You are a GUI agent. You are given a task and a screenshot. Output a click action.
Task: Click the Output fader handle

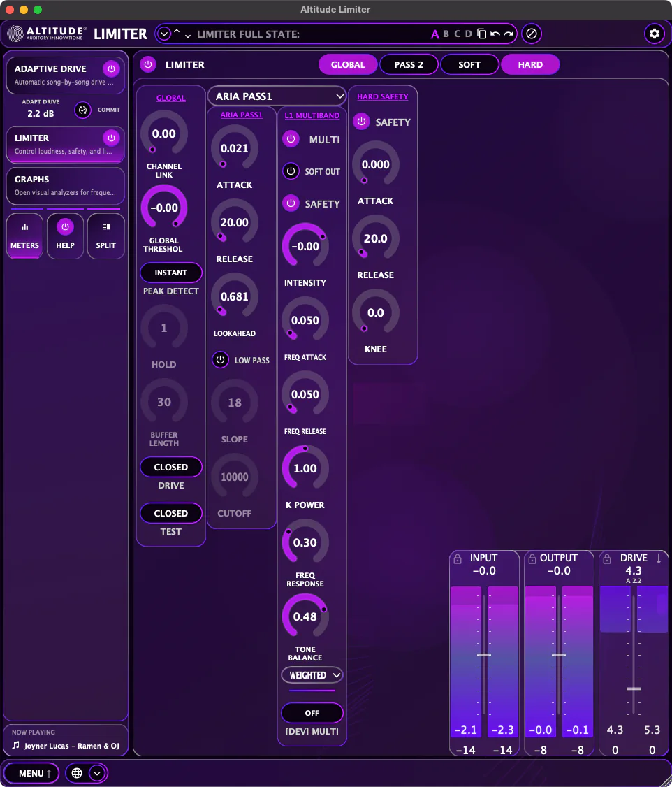tap(559, 655)
